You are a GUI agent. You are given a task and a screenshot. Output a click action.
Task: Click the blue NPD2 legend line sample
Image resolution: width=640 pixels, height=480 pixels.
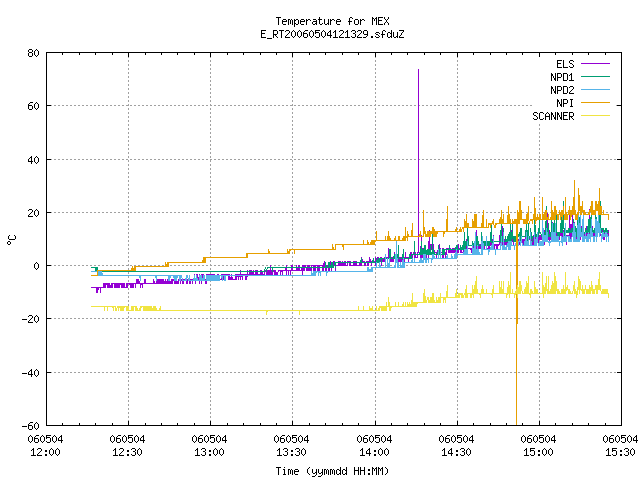[x=595, y=90]
